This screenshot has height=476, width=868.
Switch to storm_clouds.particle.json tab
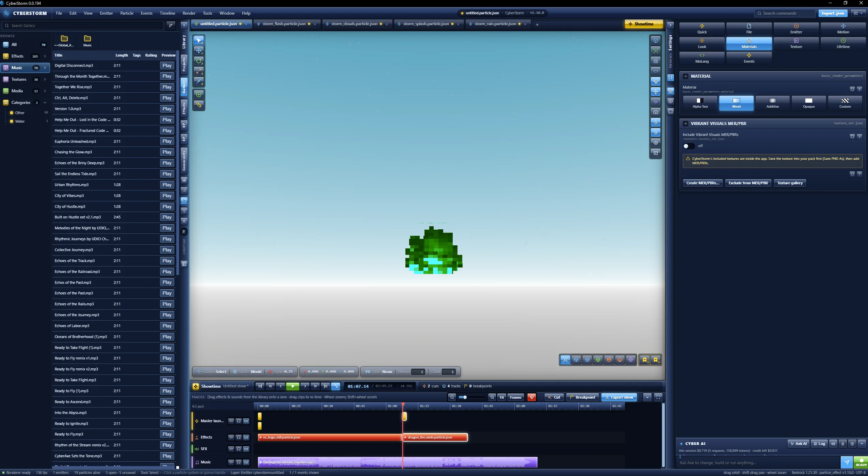[354, 24]
